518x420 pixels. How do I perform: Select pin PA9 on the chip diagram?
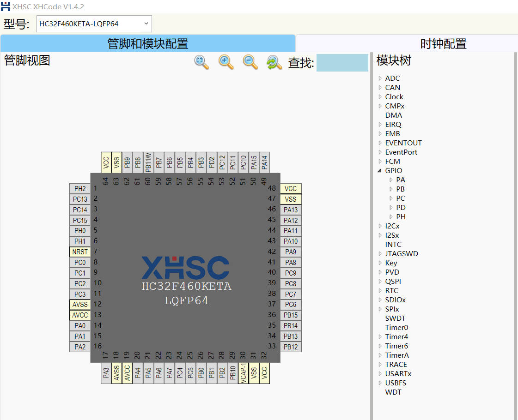pyautogui.click(x=290, y=252)
